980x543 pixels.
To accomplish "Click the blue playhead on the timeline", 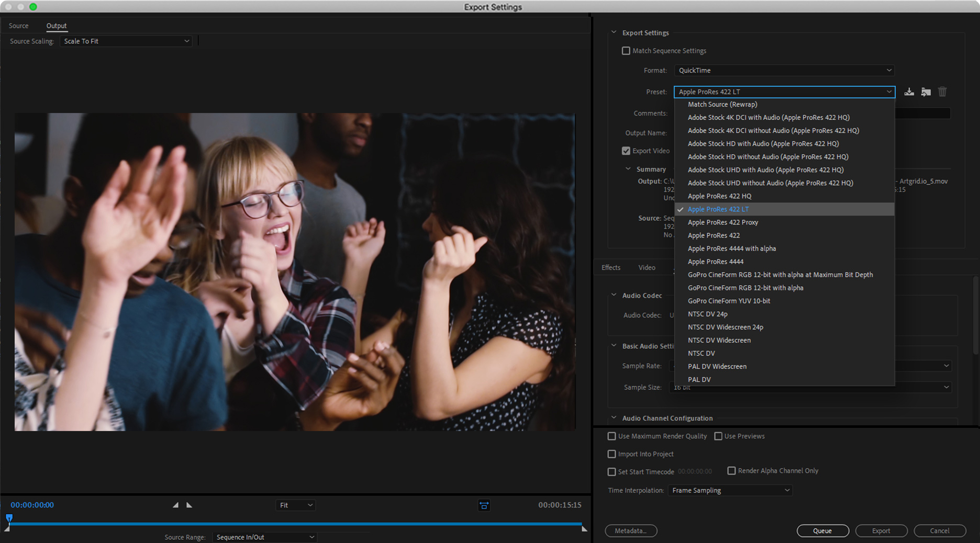I will tap(9, 518).
